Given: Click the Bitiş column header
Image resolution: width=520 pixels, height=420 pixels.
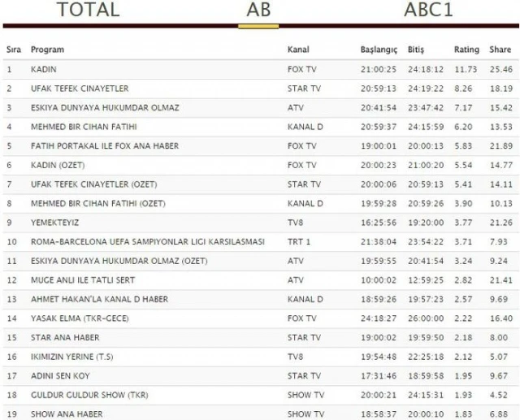Looking at the screenshot, I should pos(415,50).
